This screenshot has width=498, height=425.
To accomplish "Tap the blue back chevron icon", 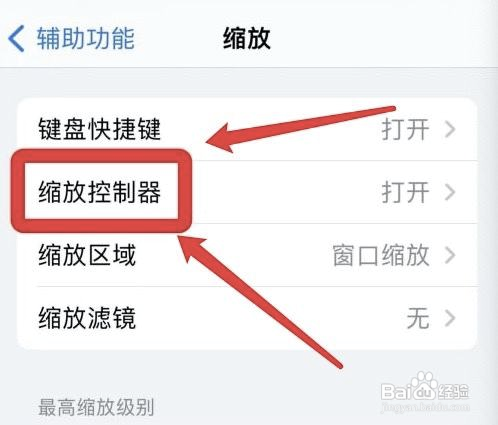I will (x=16, y=38).
